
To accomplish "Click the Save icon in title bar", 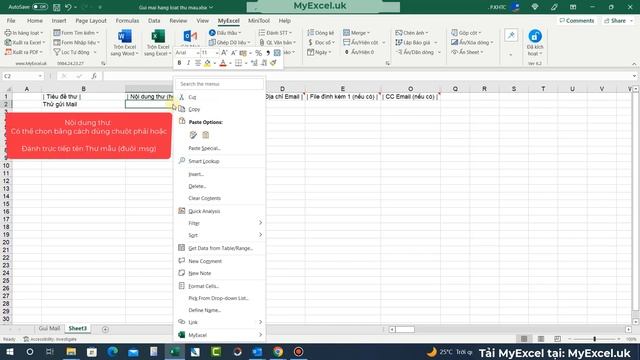I will click(57, 7).
